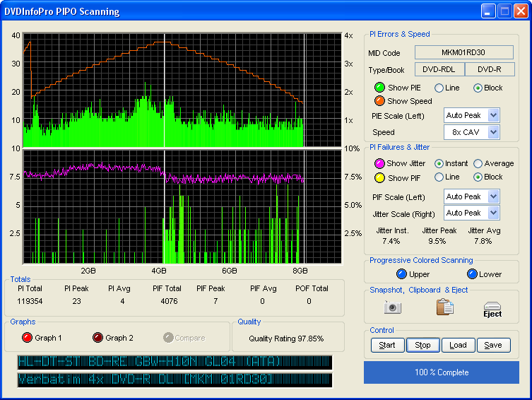Select the dark red Graph 2 indicator

(x=97, y=338)
